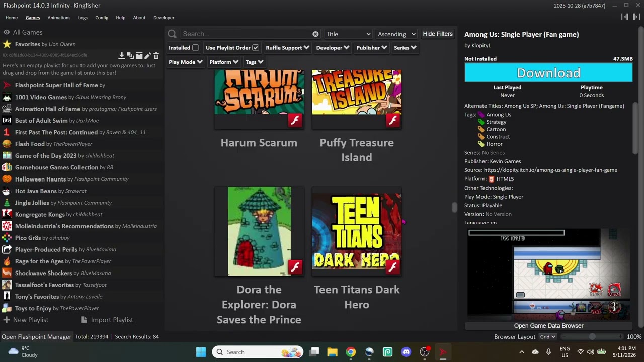This screenshot has height=362, width=644.
Task: Collapse the left sidebar using the top-right arrow icon
Action: pos(625,17)
